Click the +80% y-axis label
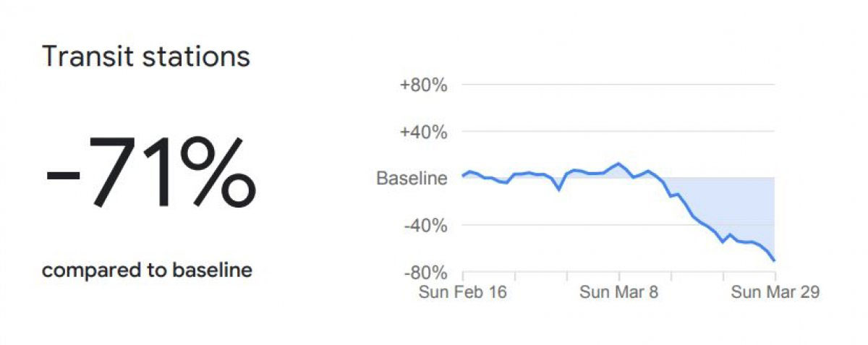Screen dimensions: 868x345 (x=424, y=85)
